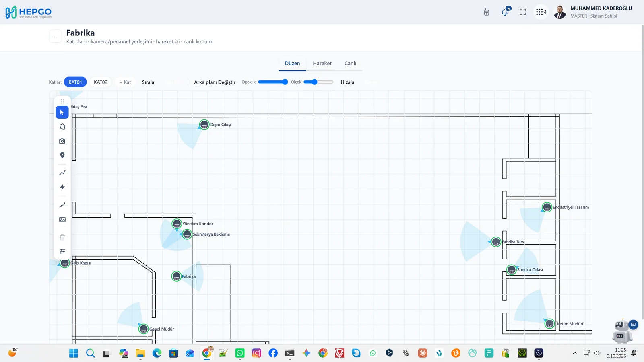
Task: Choose the polygon zone drawing tool
Action: (62, 127)
